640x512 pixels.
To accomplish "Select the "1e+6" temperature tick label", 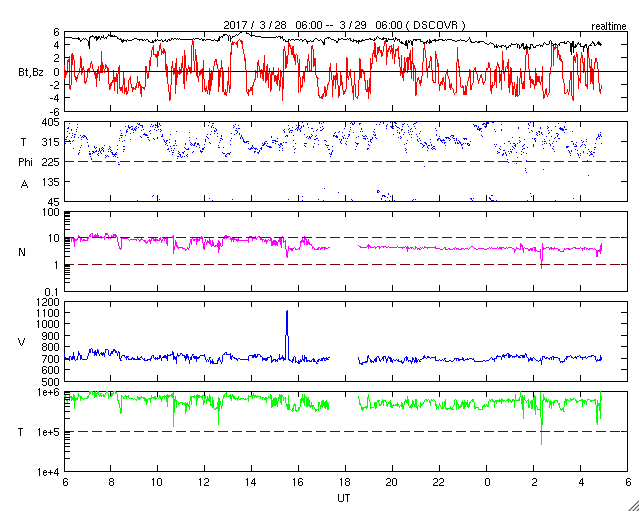I will coord(49,393).
